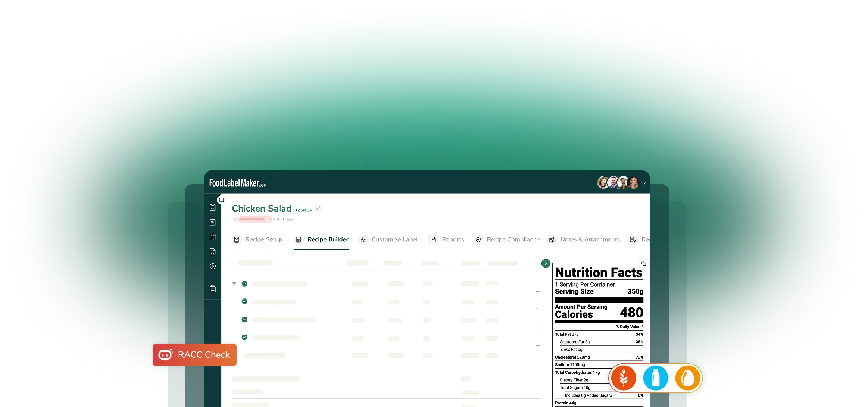Switch to the Customize Label tab
Screen dimensions: 868x407
(394, 239)
